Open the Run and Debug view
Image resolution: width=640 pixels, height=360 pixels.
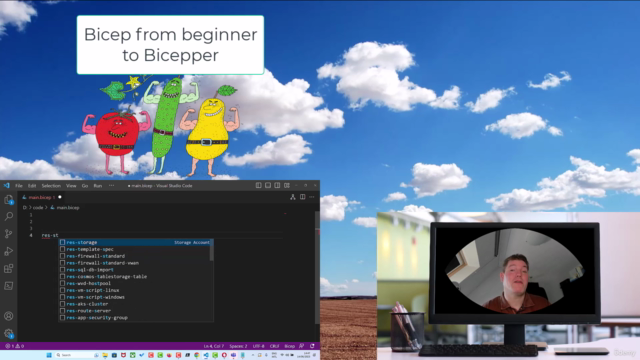9,251
